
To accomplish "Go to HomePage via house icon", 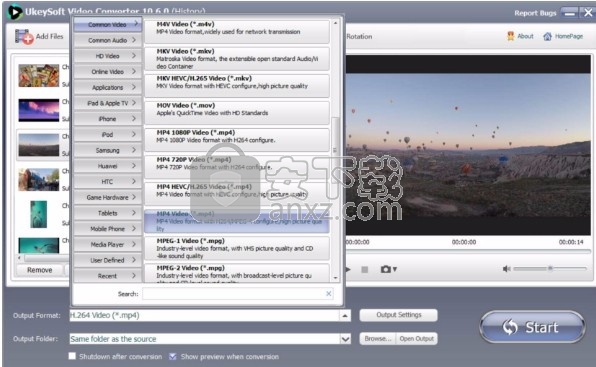I will [x=547, y=36].
